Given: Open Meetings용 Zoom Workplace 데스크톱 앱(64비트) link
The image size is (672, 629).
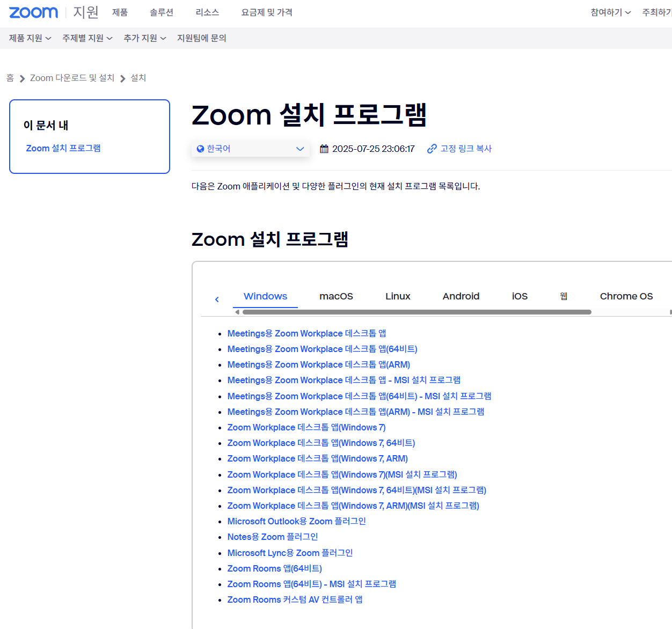Looking at the screenshot, I should 322,349.
